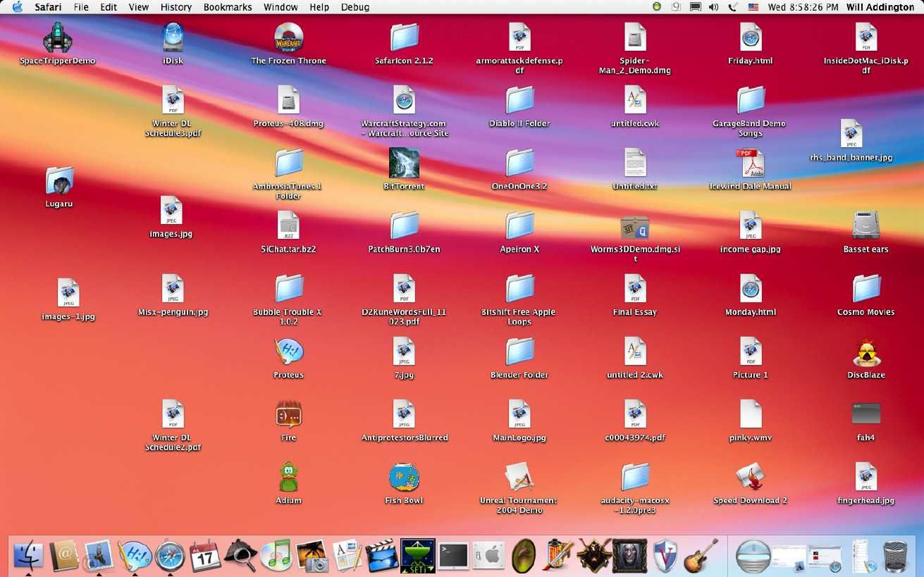The height and width of the screenshot is (577, 924).
Task: Open the Fire messenger icon
Action: tap(288, 414)
